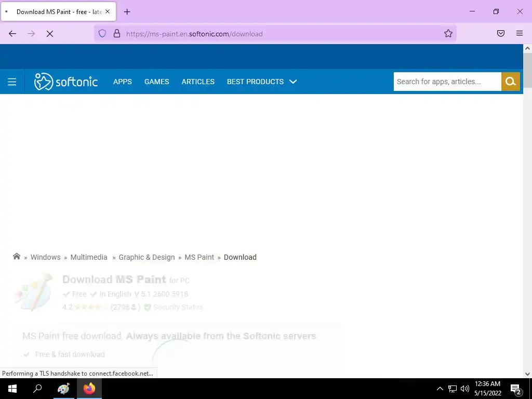
Task: Click the Search for apps input field
Action: click(x=447, y=82)
